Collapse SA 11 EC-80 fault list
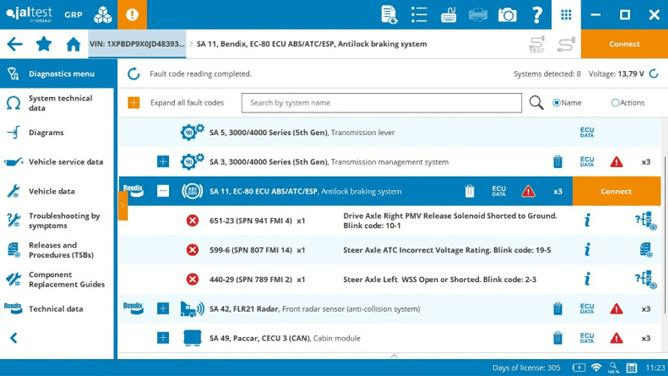 pos(163,191)
